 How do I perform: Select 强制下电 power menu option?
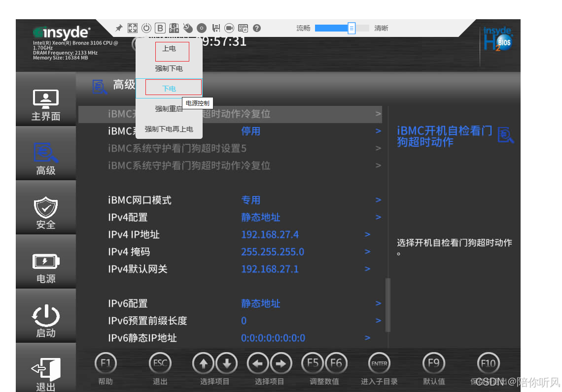169,68
